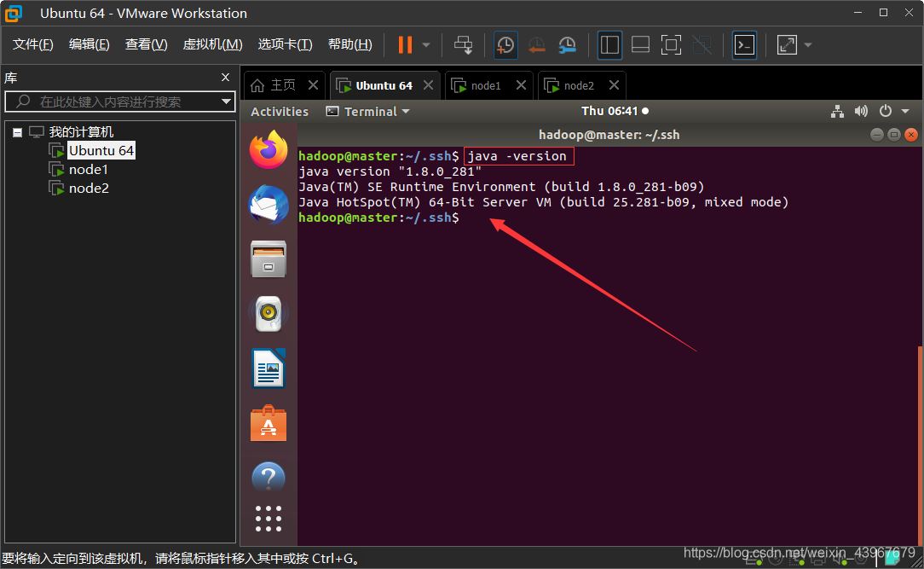Open Thunderbird mail in the dock
Screen dimensions: 924x569
click(x=269, y=205)
